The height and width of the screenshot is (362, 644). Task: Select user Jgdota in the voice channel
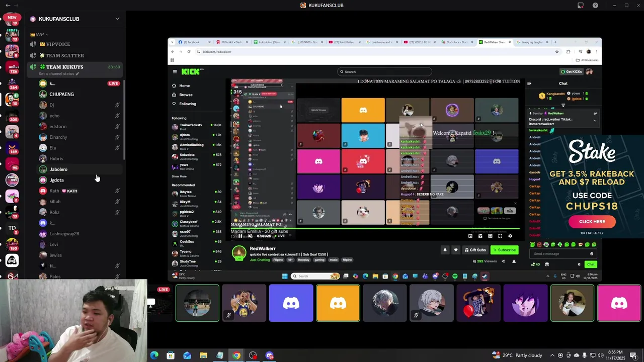point(56,180)
